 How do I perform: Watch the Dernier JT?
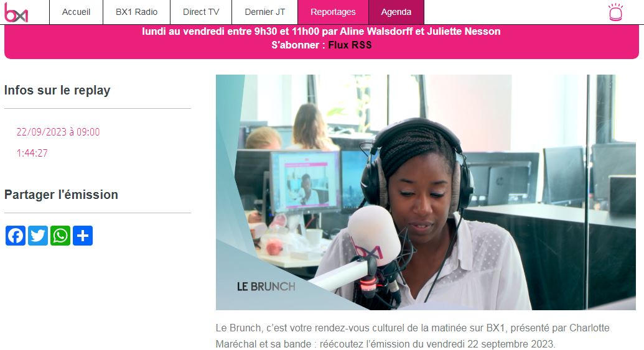click(264, 12)
